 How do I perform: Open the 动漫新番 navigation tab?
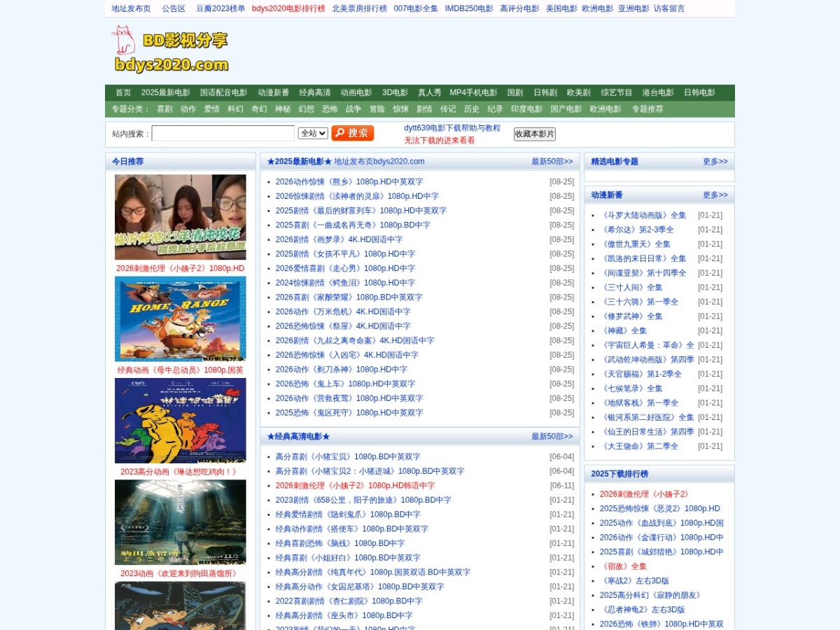pos(274,92)
